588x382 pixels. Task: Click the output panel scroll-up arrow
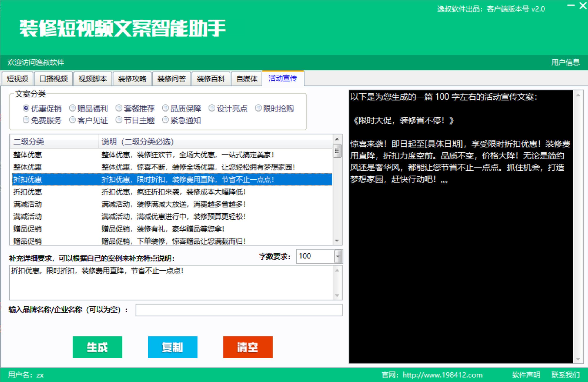pyautogui.click(x=578, y=95)
